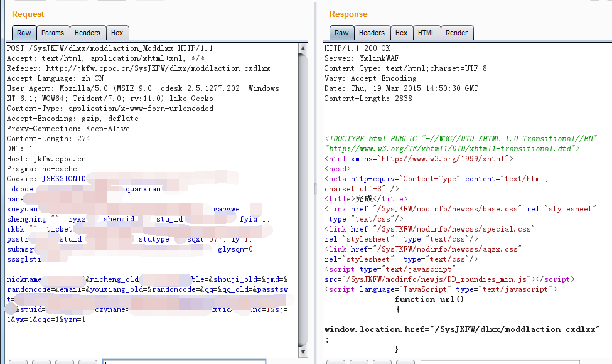Screen dimensions: 612x364
Task: Switch to Headers tab in Request pane
Action: click(87, 33)
